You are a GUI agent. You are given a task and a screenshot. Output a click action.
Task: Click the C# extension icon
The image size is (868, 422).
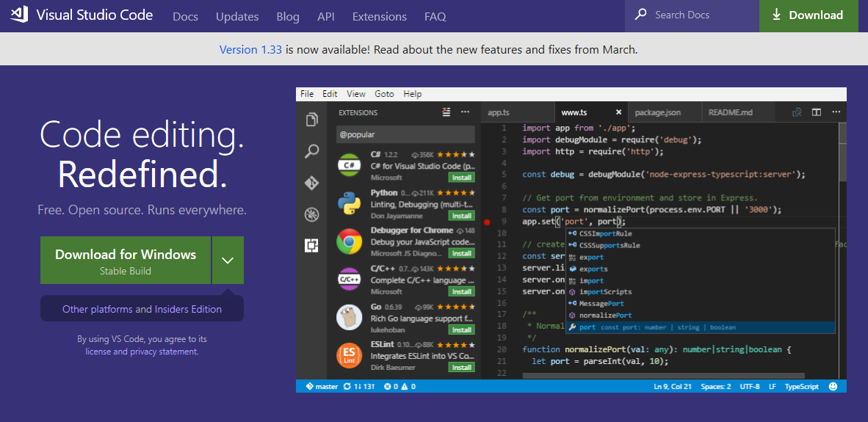pos(350,165)
